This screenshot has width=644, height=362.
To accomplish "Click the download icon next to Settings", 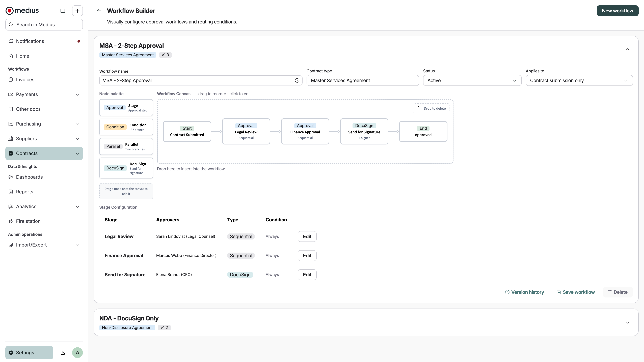I will 63,352.
